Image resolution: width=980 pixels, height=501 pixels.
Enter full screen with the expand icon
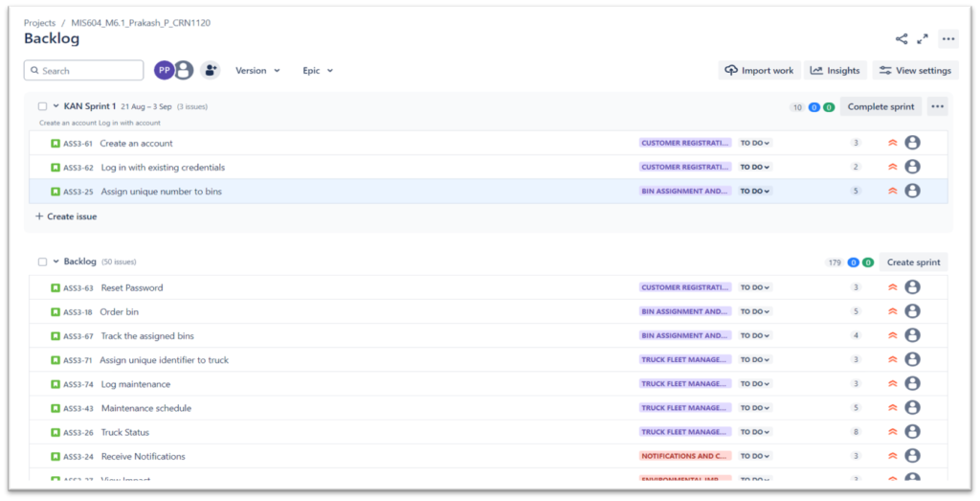pyautogui.click(x=923, y=39)
